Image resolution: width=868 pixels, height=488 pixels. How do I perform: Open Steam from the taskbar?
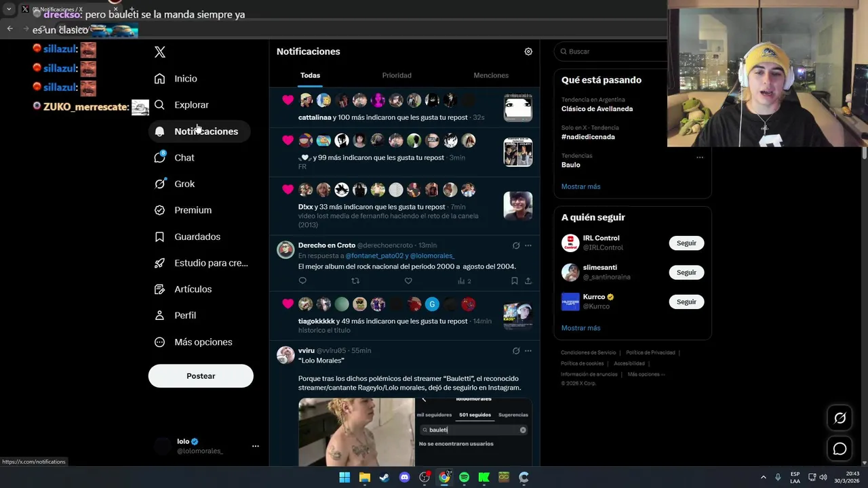point(384,477)
